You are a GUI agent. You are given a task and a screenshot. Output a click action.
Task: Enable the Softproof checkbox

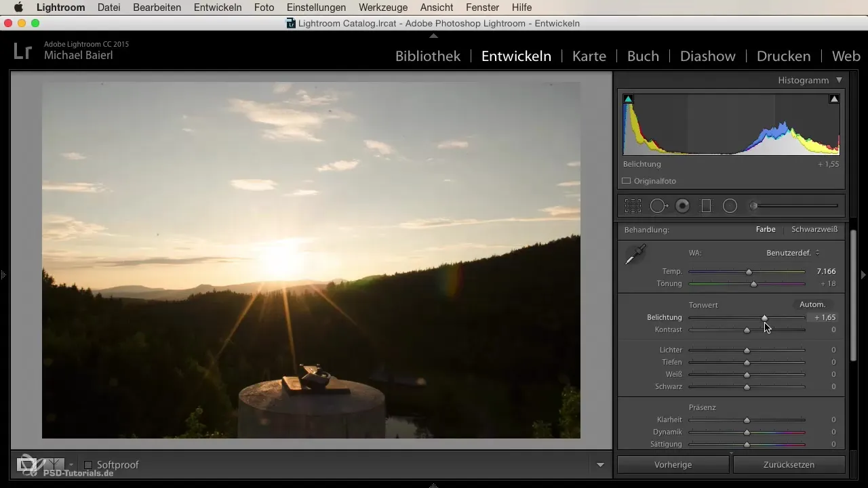pos(88,465)
